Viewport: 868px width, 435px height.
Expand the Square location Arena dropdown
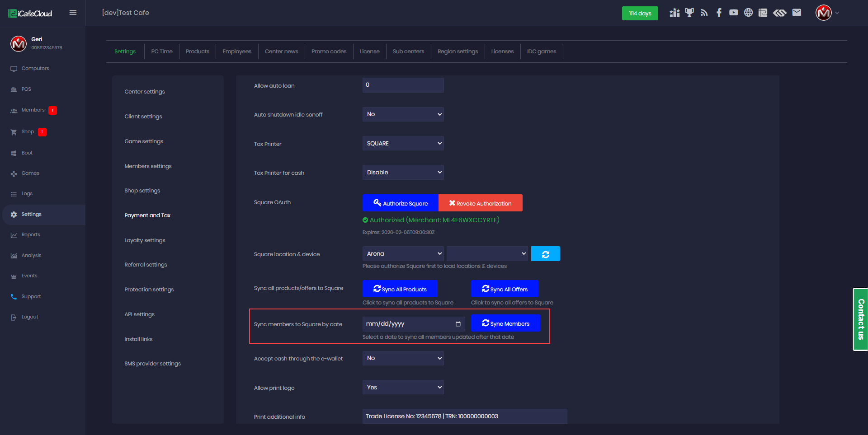coord(403,254)
